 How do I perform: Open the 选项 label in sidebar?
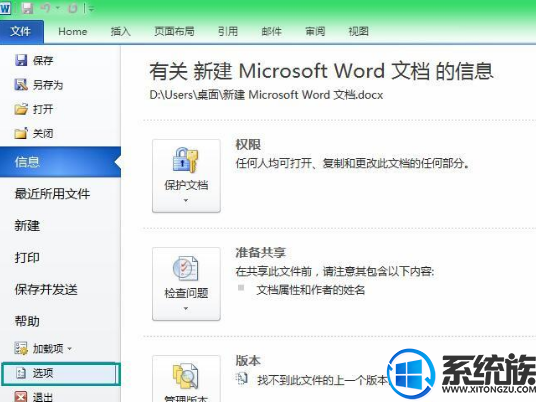tap(43, 373)
